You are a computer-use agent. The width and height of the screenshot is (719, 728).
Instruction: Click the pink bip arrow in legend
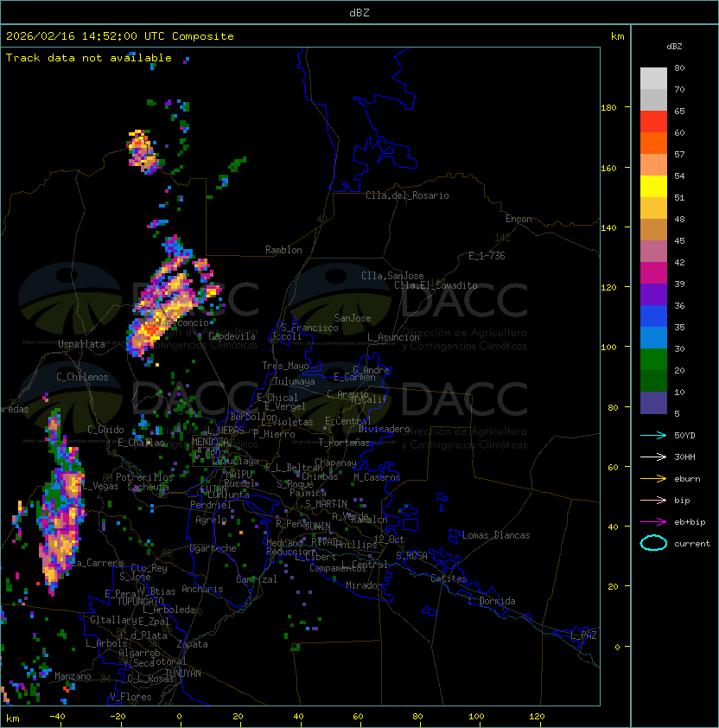click(x=653, y=500)
